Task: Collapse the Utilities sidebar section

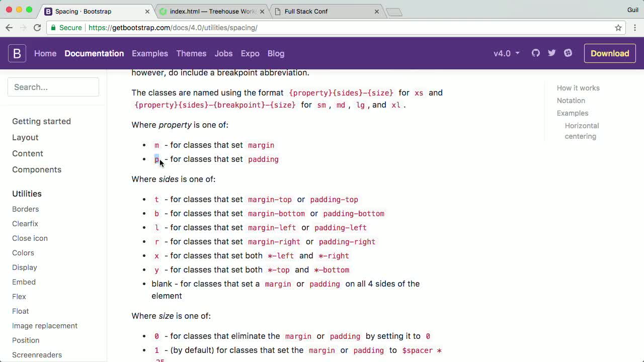Action: coord(27,194)
